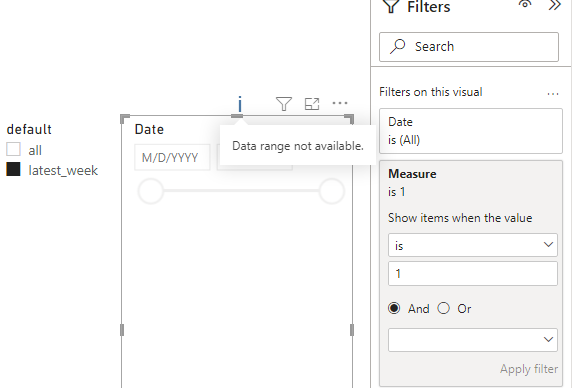The height and width of the screenshot is (388, 572).
Task: Click the value field containing 1
Action: click(473, 273)
